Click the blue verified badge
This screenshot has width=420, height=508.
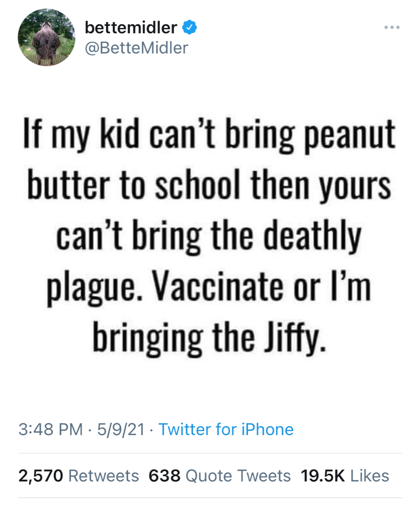click(190, 28)
